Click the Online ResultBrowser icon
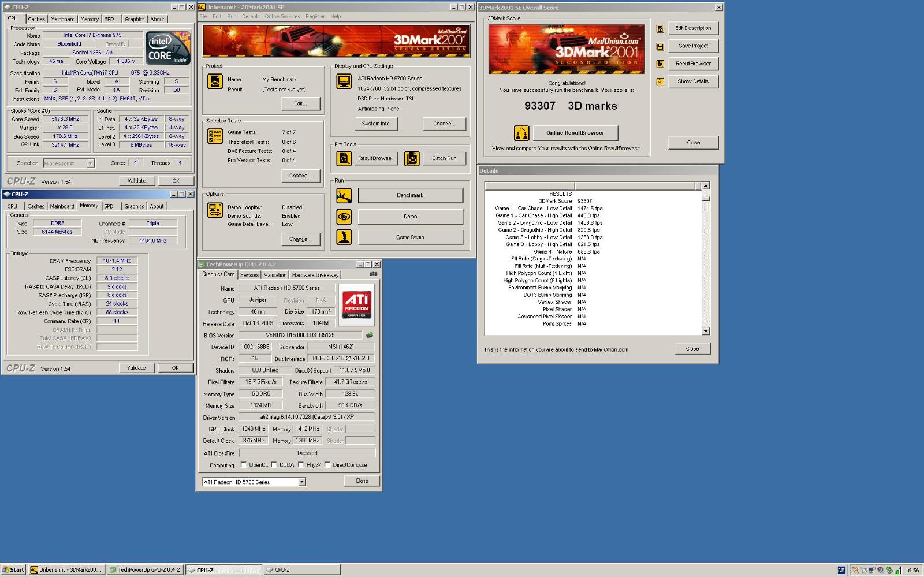 [x=521, y=133]
